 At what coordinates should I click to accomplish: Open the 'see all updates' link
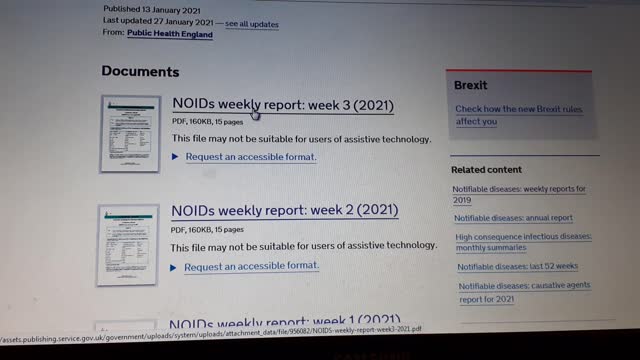click(251, 24)
